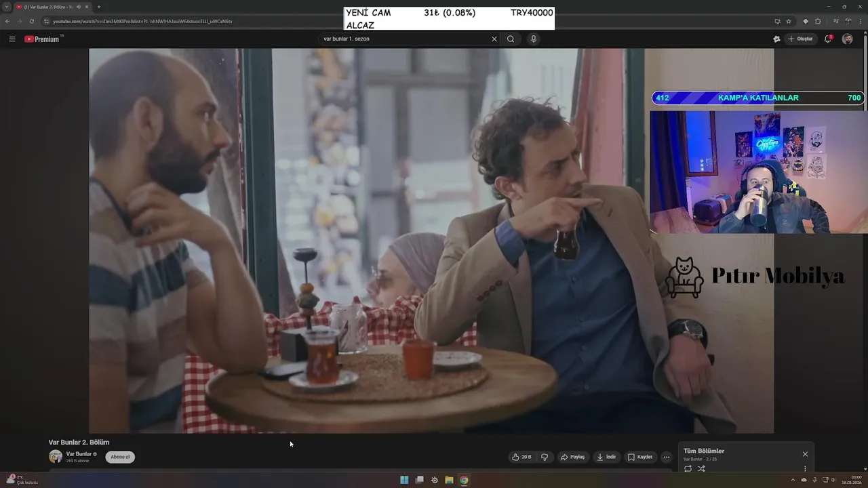Open the Var Bunlar channel name link
Viewport: 868px width, 488px height.
click(x=79, y=453)
